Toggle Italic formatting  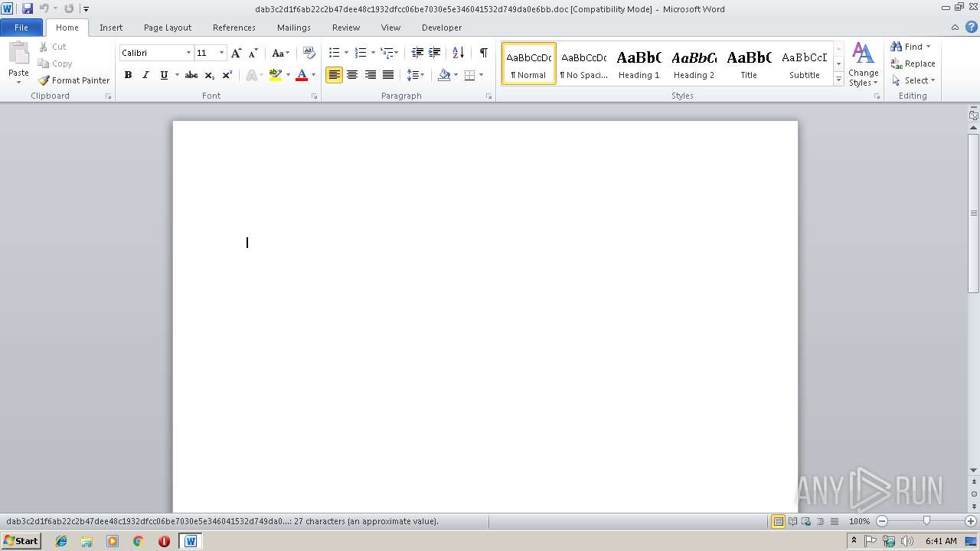[145, 75]
